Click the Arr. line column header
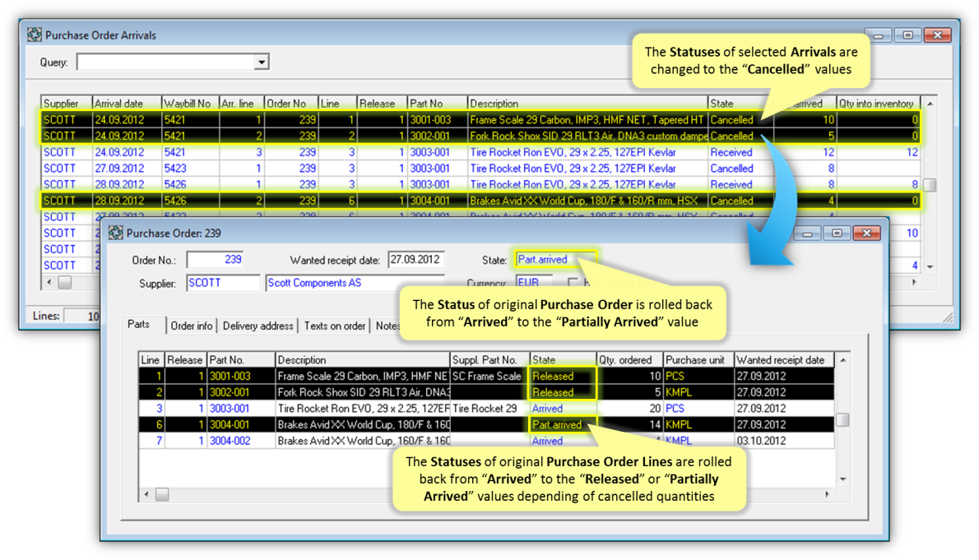This screenshot has width=979, height=560. point(242,104)
